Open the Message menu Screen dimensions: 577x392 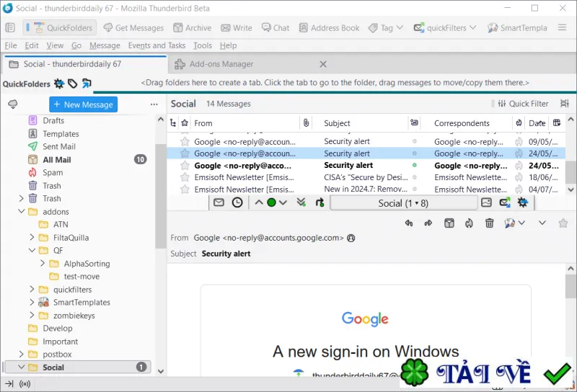click(x=105, y=45)
